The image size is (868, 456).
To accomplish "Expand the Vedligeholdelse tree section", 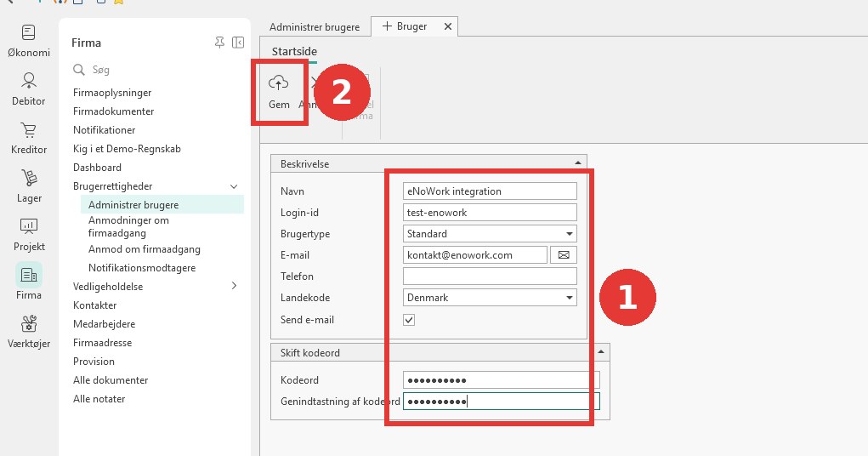I will tap(234, 286).
